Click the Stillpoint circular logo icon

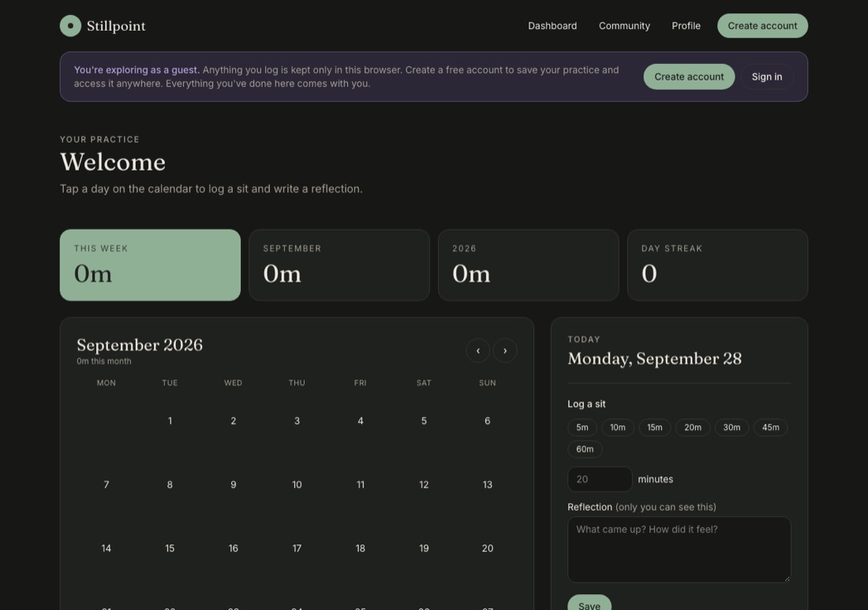[70, 25]
